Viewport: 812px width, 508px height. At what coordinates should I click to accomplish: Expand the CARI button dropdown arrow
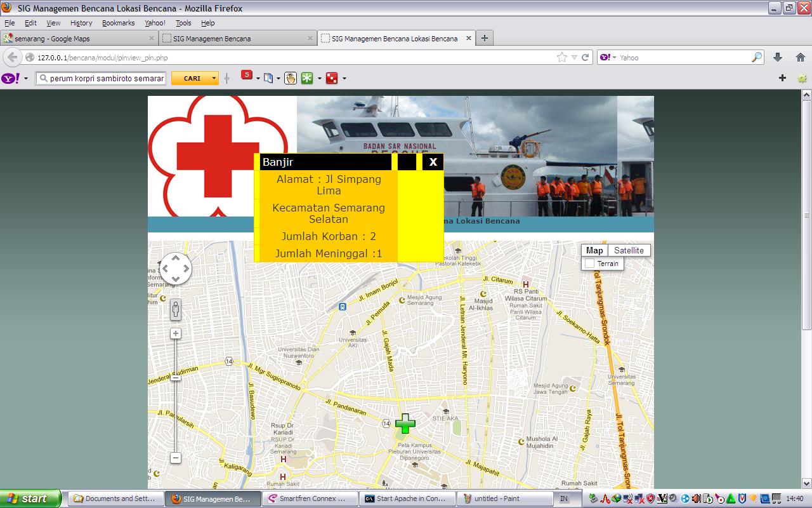coord(214,78)
